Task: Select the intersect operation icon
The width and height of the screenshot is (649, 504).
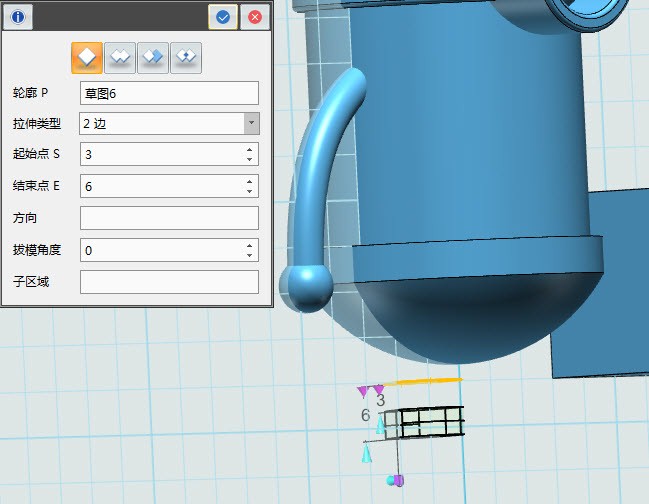Action: click(186, 58)
